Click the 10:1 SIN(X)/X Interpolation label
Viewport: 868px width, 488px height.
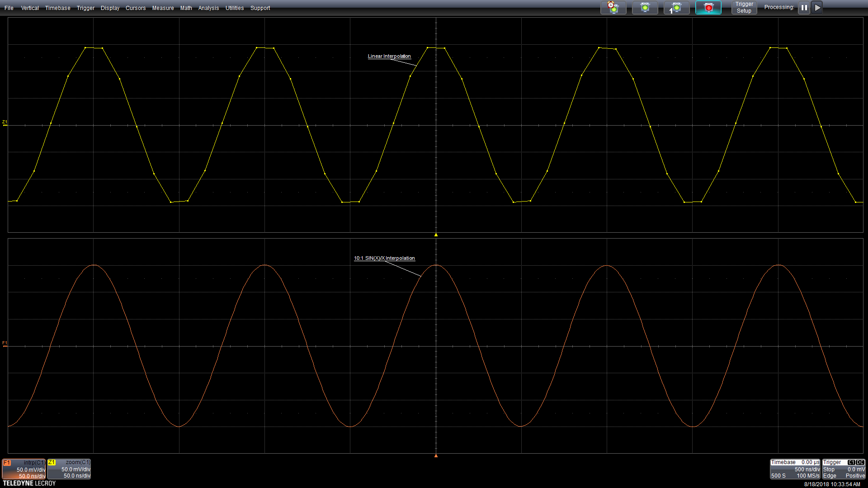(x=384, y=258)
